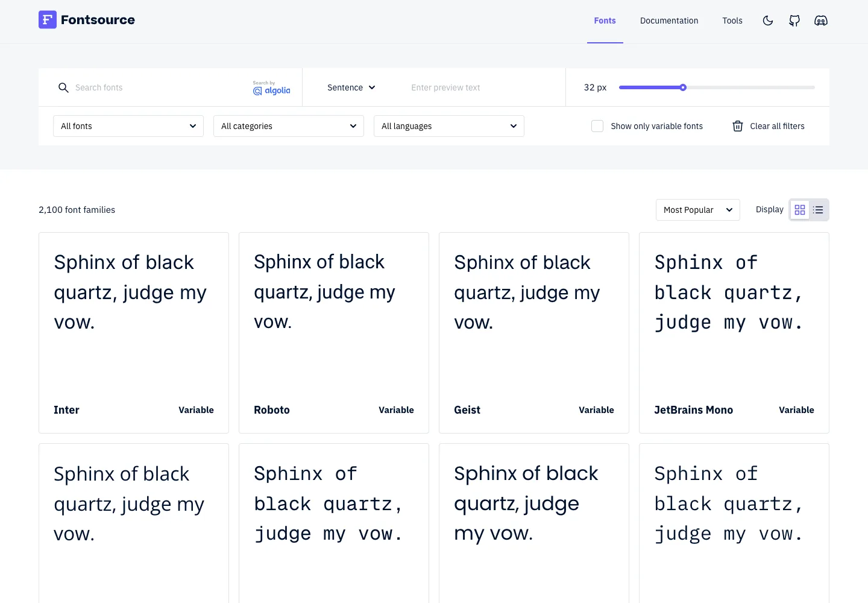Click the Fontsource logo icon
Viewport: 868px width, 603px height.
point(48,20)
